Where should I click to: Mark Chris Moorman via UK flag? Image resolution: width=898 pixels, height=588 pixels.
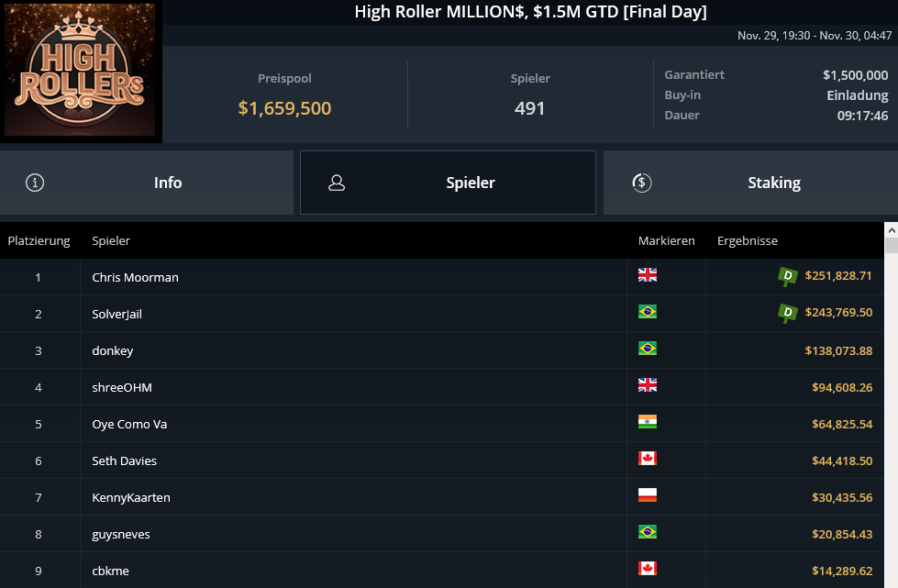[x=648, y=275]
